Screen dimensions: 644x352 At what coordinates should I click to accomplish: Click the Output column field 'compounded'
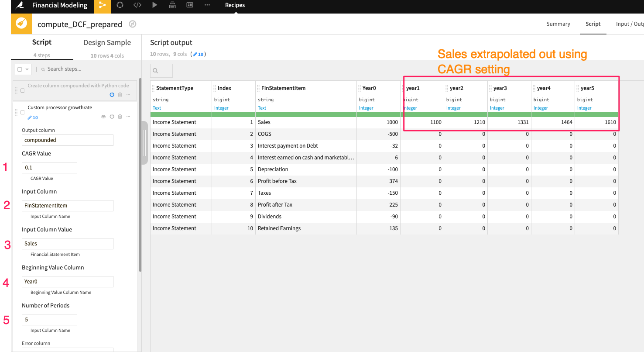68,140
